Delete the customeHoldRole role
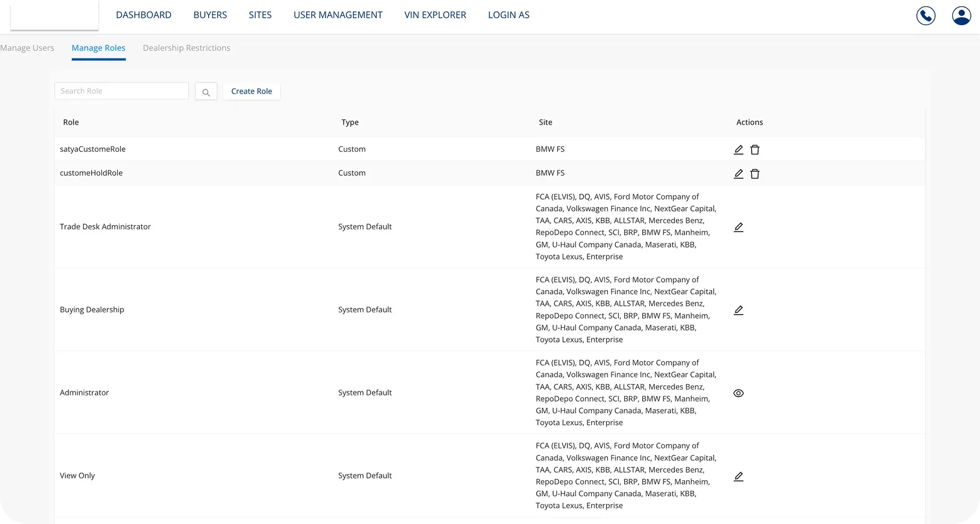 click(x=755, y=174)
